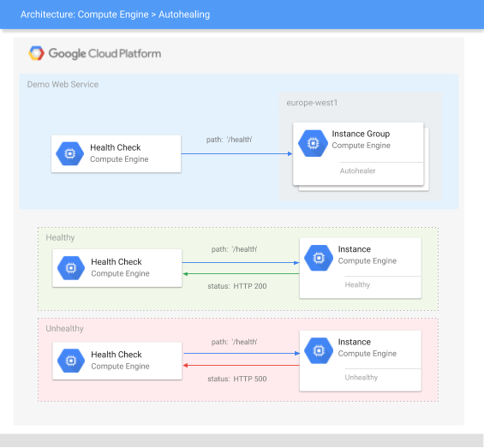Click the Healthy status text on the Instance card
This screenshot has width=484, height=448.
coord(357,284)
